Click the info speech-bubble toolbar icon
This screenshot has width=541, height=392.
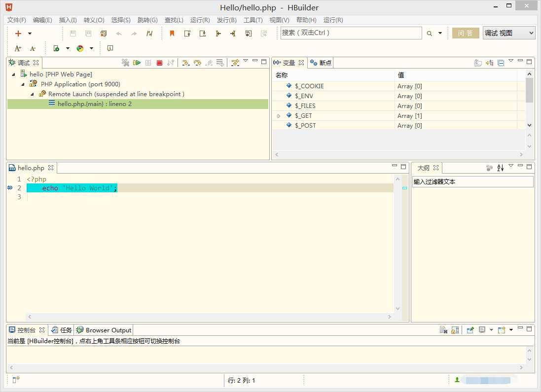click(110, 48)
